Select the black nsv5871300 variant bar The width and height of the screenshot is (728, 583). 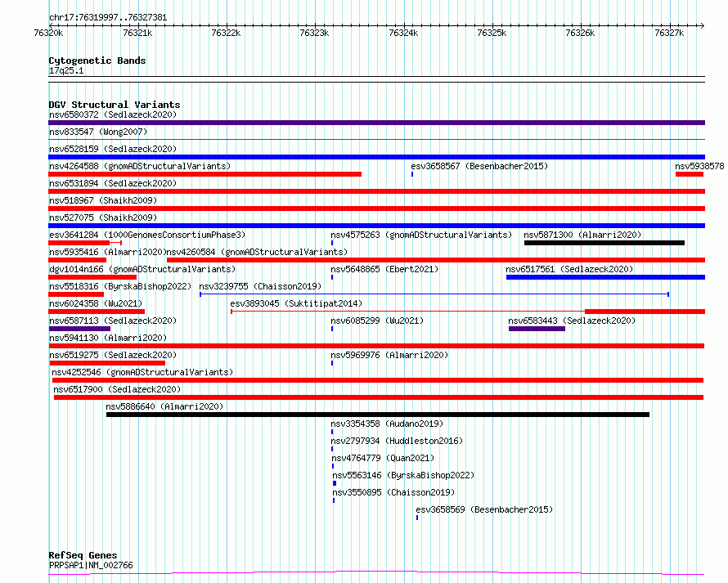604,243
